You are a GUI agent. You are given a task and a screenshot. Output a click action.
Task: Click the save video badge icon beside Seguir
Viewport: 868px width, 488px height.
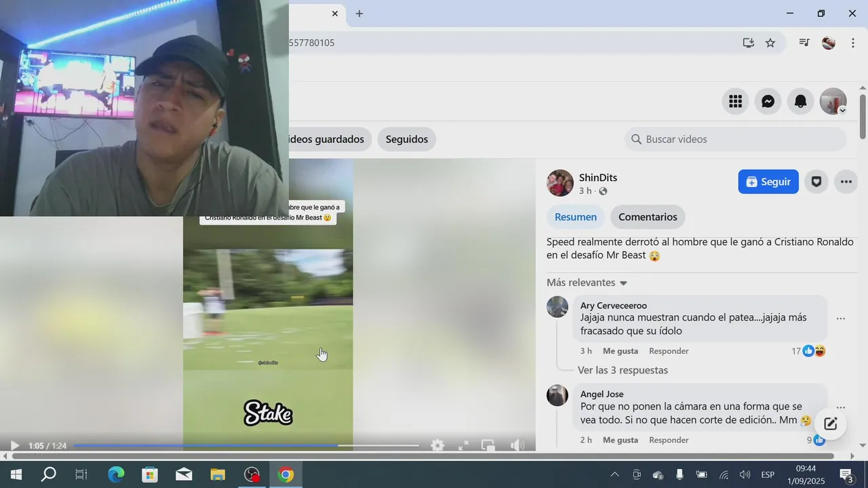click(816, 182)
